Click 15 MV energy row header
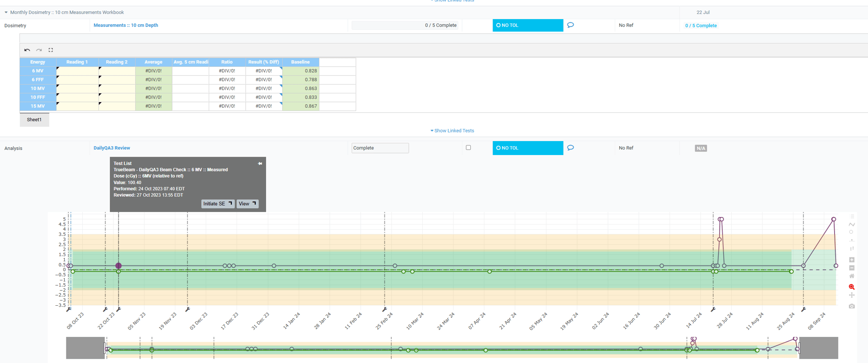This screenshot has height=363, width=868. [x=38, y=106]
